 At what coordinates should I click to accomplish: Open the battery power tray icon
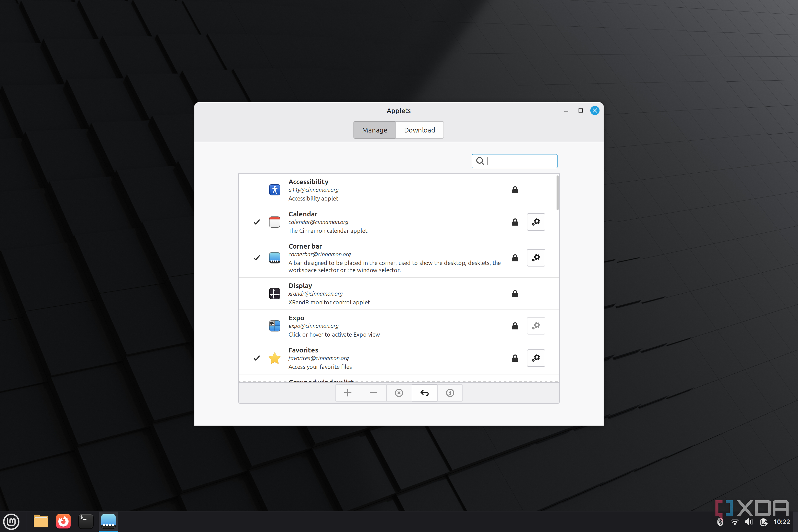coord(763,522)
